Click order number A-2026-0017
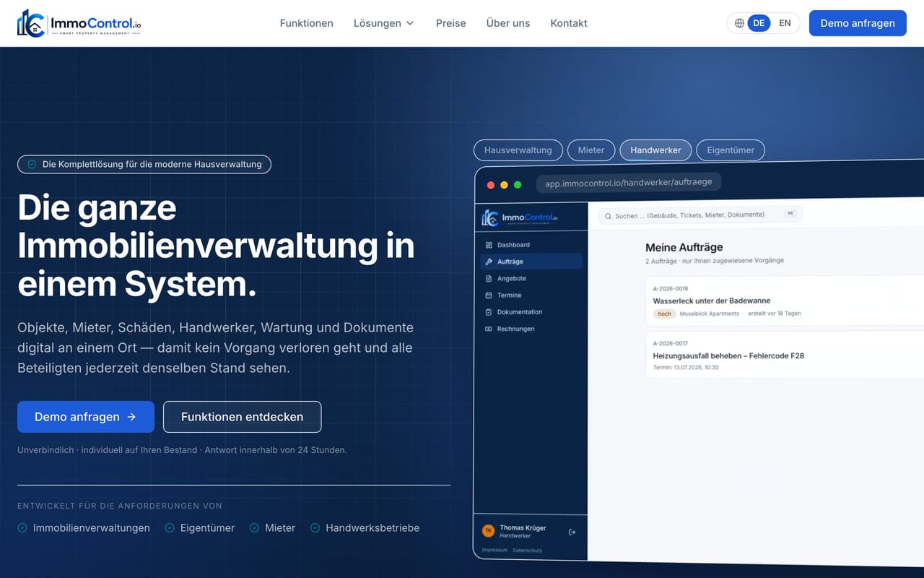Screen dimensions: 924x578 tap(671, 343)
